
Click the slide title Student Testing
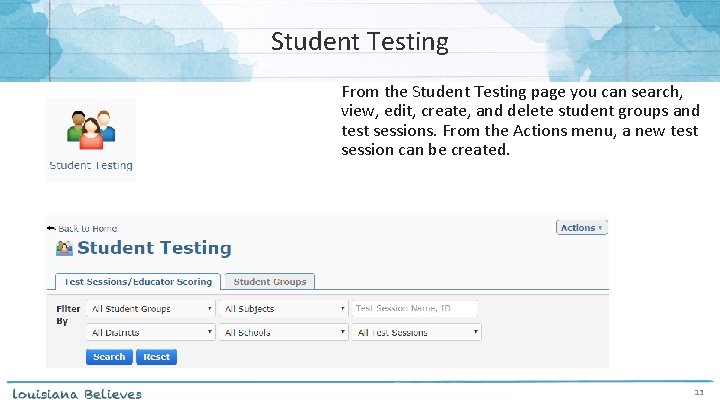359,42
